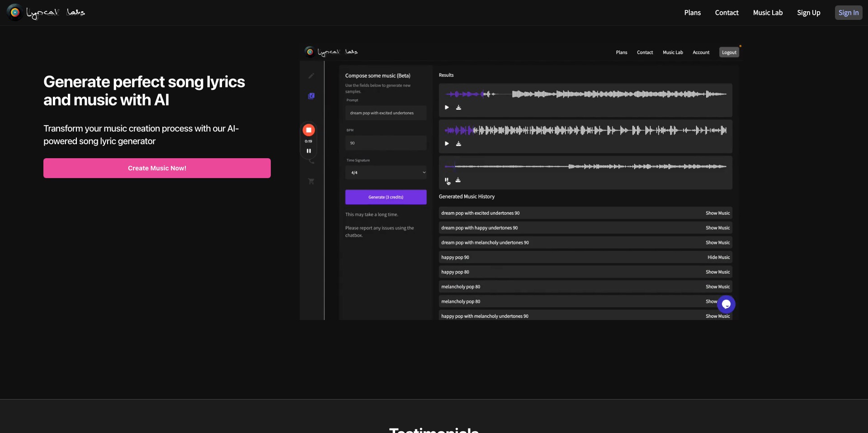Show Music for dream pop happy undertones 90

click(717, 228)
